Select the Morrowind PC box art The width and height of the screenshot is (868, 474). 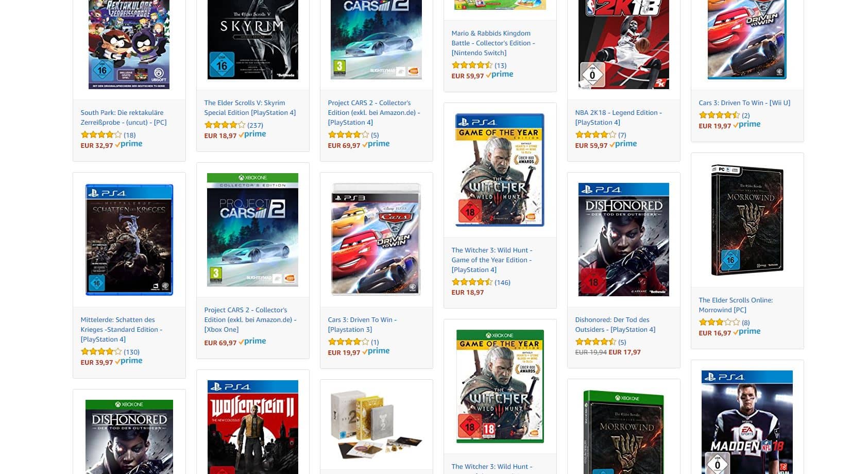pos(747,220)
